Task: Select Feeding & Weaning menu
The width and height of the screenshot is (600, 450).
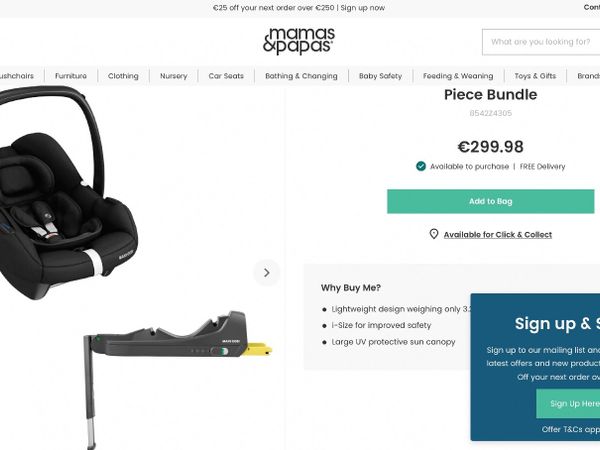Action: (x=458, y=76)
